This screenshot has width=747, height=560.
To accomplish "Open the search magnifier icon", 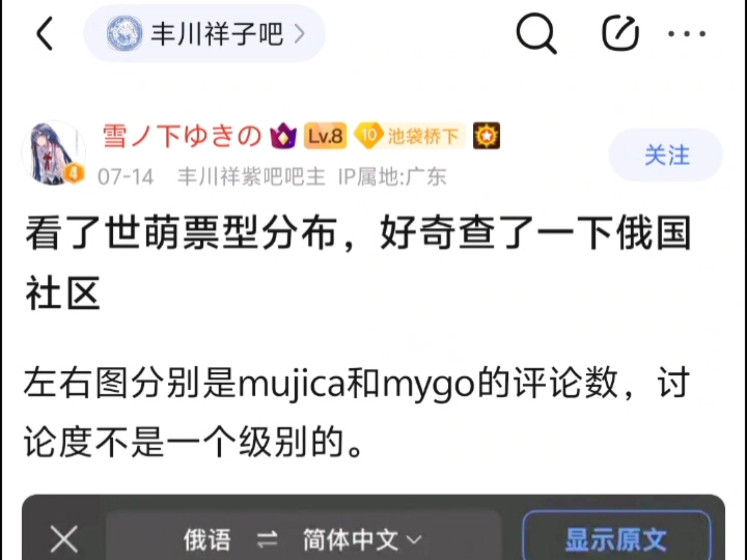I will [537, 33].
